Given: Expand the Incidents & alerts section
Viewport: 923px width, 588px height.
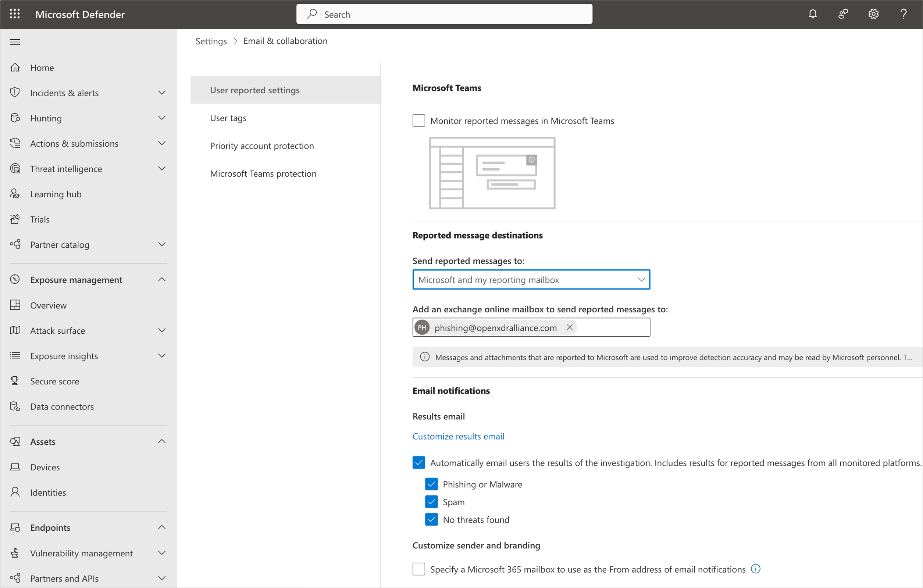Looking at the screenshot, I should [x=162, y=92].
